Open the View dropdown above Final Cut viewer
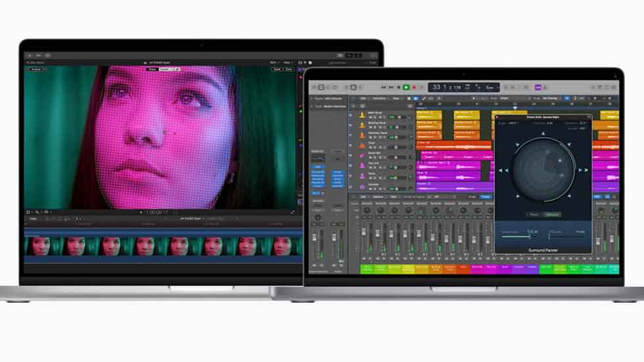The image size is (644, 362). [288, 62]
